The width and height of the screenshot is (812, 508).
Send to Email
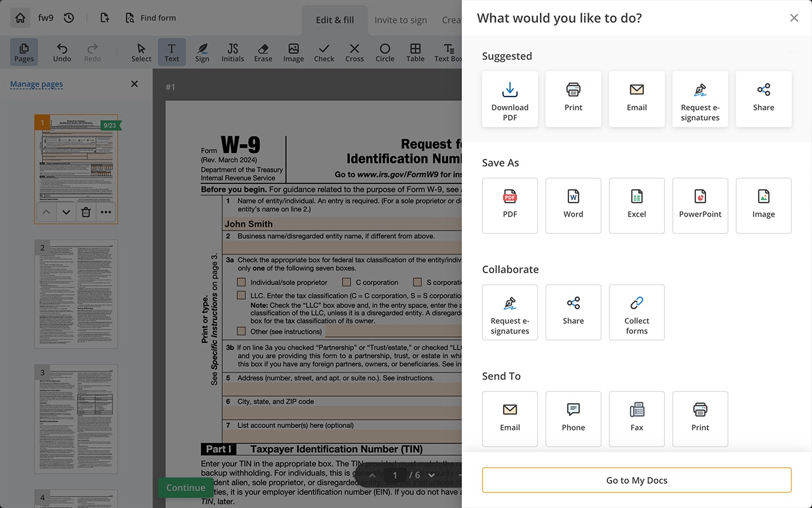tap(510, 419)
